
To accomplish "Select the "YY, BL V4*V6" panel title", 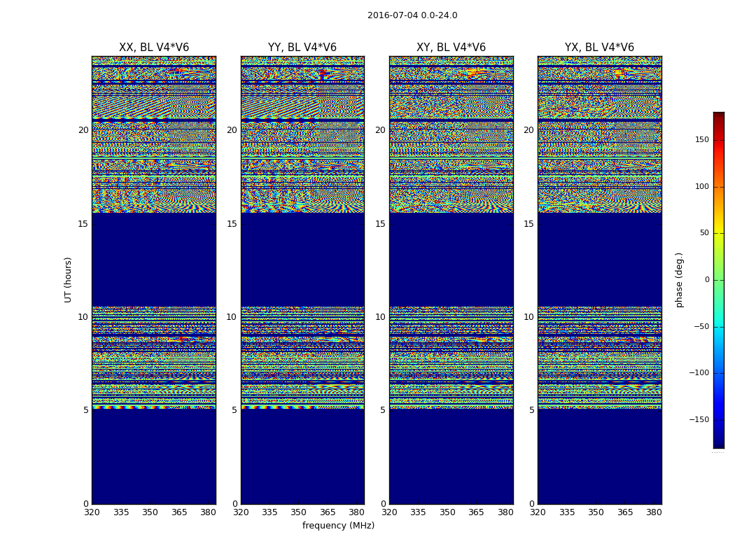I will click(302, 48).
